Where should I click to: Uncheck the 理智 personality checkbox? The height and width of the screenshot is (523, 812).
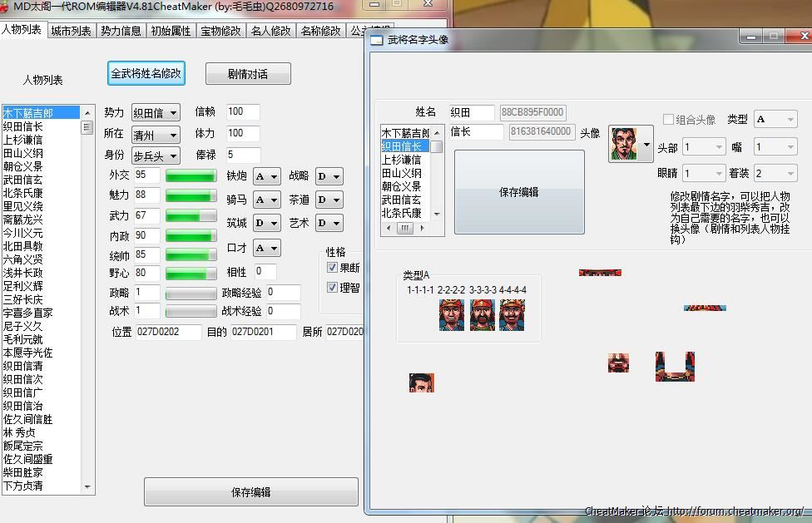coord(332,288)
